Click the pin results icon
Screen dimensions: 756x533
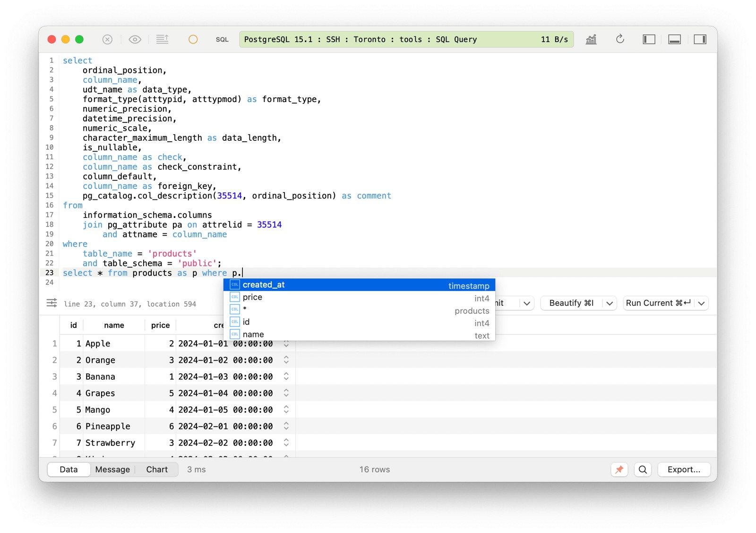(x=619, y=469)
